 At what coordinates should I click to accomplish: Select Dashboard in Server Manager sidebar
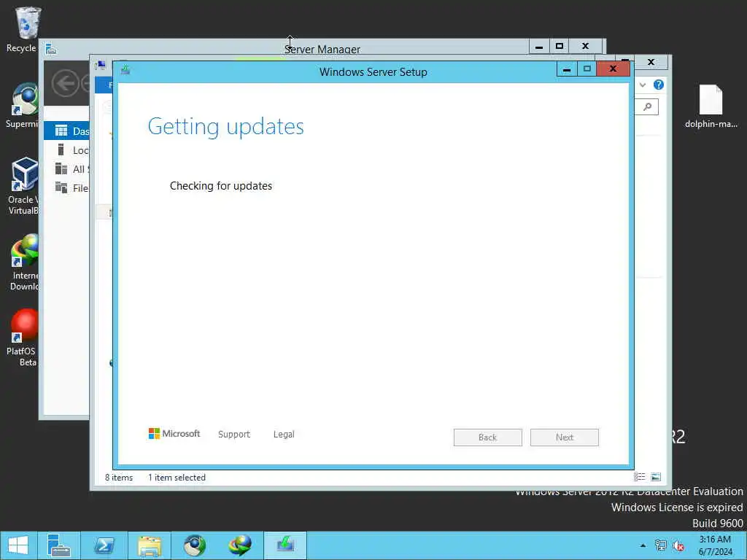(x=66, y=131)
